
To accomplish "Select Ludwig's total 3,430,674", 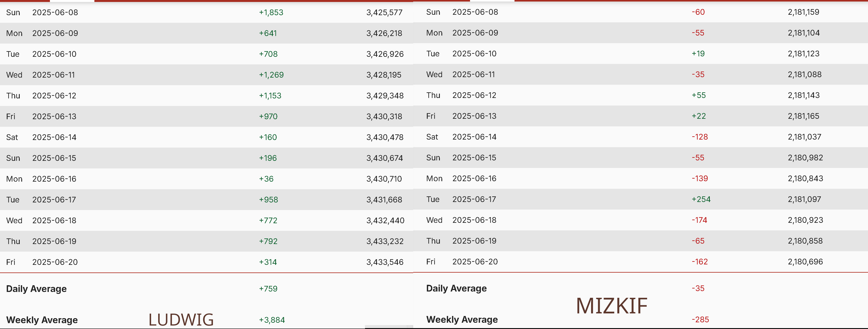I will pyautogui.click(x=385, y=158).
